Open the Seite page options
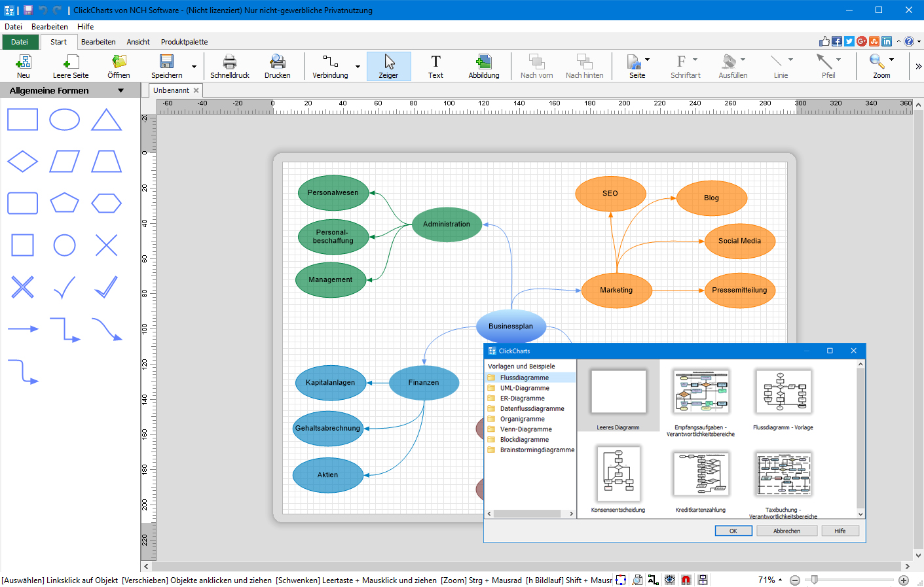Image resolution: width=924 pixels, height=587 pixels. click(x=635, y=67)
